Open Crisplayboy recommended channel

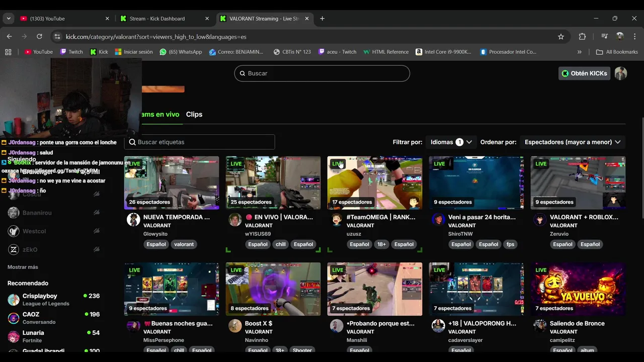pos(54,299)
